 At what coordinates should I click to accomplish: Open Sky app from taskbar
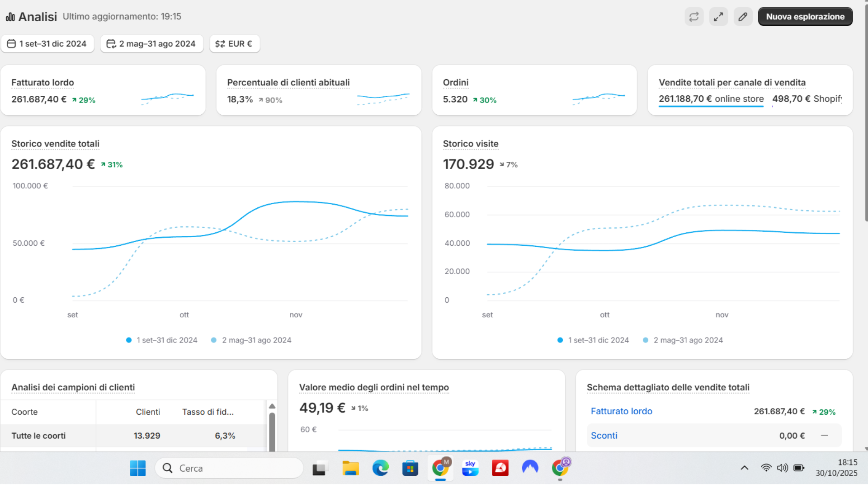[x=470, y=468]
